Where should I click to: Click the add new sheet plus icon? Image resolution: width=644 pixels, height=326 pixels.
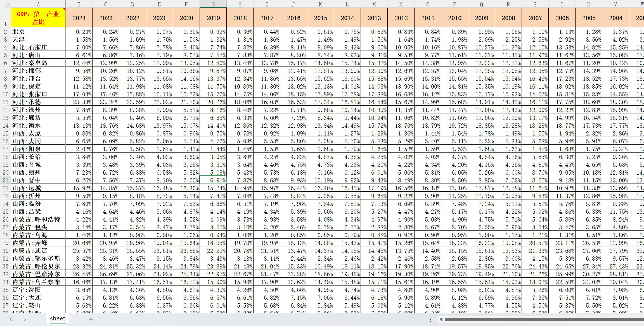point(91,319)
